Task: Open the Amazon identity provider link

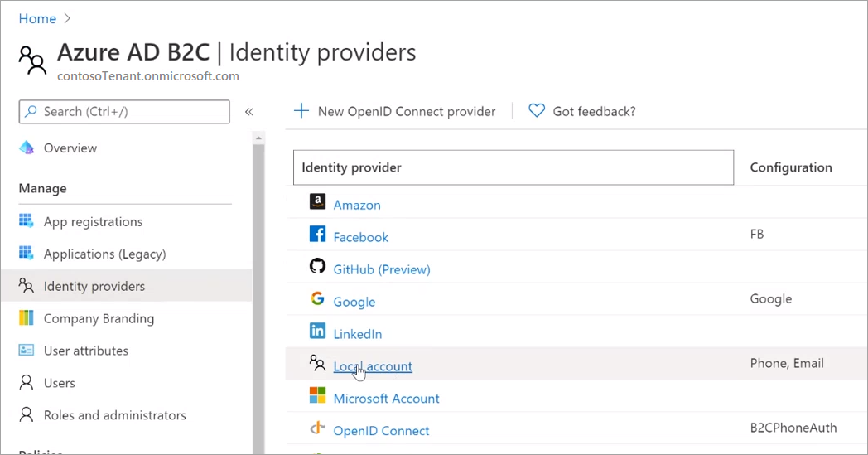Action: pos(357,205)
